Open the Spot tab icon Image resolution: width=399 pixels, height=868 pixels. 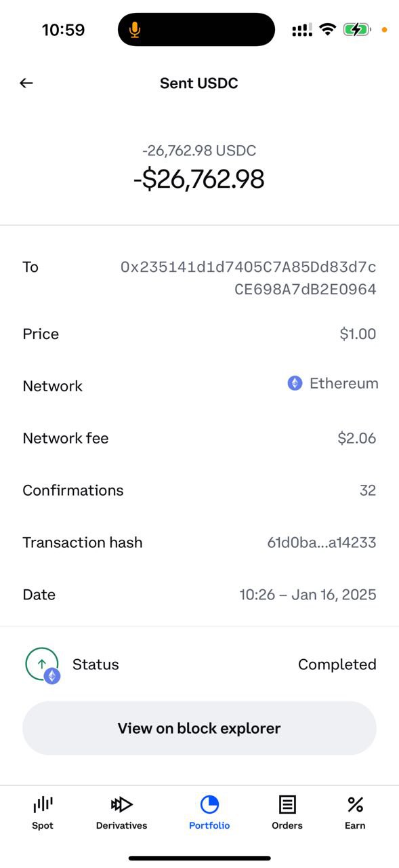(43, 804)
